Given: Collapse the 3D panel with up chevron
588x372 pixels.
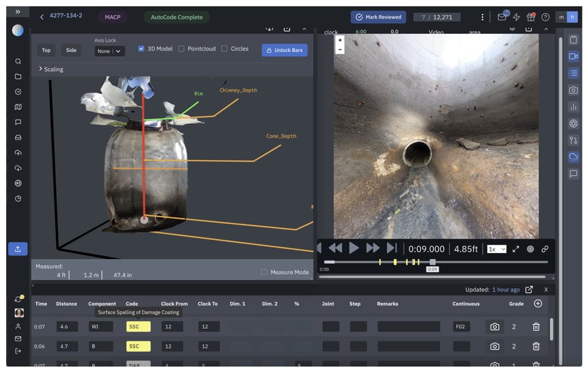Looking at the screenshot, I should (x=304, y=29).
